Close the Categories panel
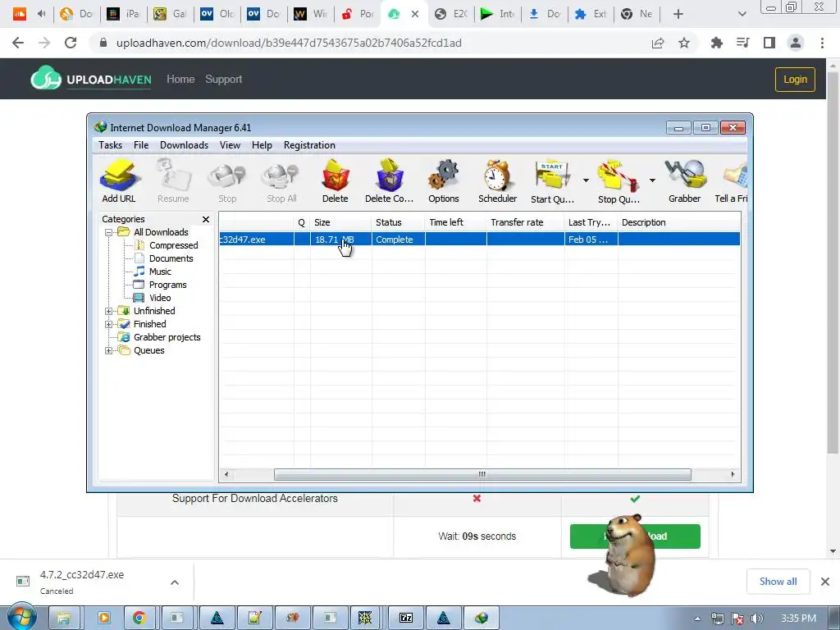 tap(206, 219)
